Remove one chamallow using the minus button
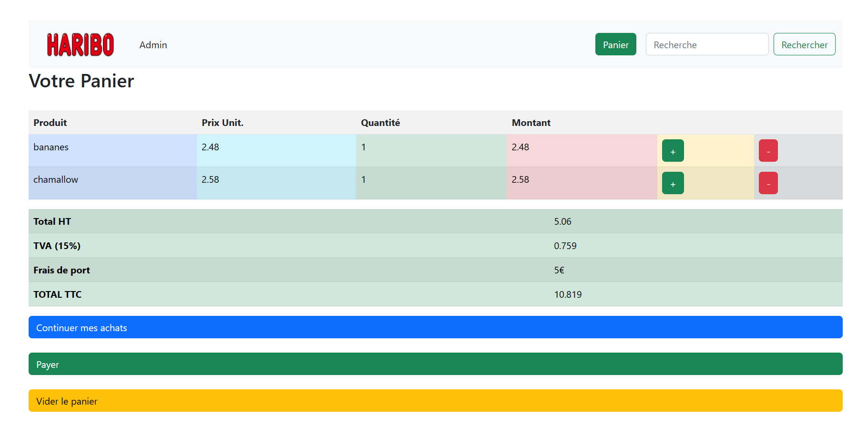Screen dimensions: 868x428 [x=768, y=183]
